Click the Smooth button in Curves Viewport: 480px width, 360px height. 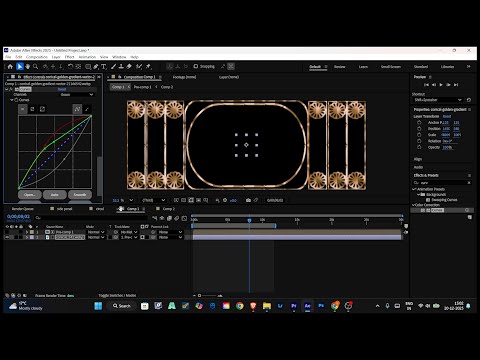[80, 194]
